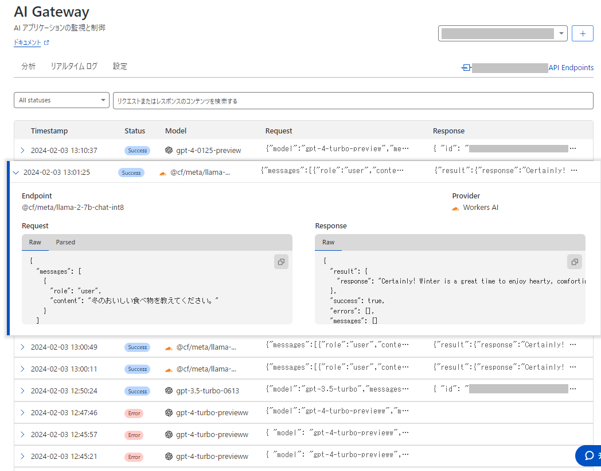This screenshot has width=601, height=471.
Task: Click Error badge on 12:47:46 row
Action: click(x=134, y=413)
